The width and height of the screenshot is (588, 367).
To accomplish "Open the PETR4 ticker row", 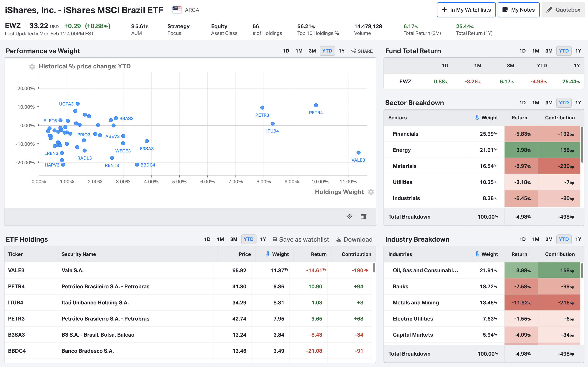I will pyautogui.click(x=188, y=286).
